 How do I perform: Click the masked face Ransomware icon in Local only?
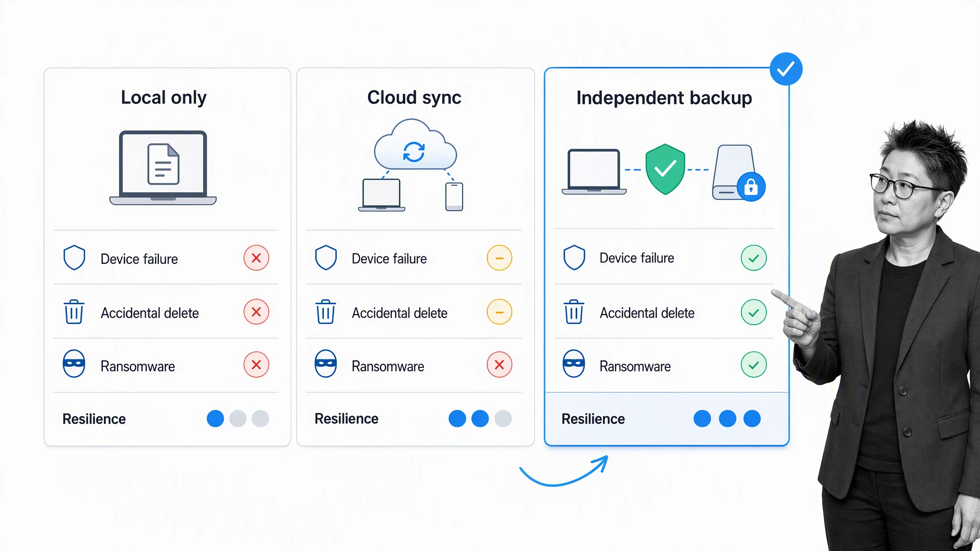pos(74,364)
